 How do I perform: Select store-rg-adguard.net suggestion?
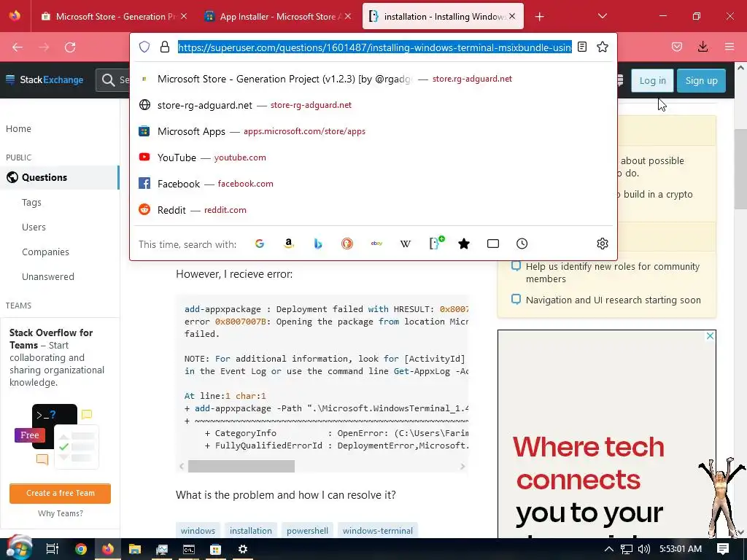click(x=373, y=105)
